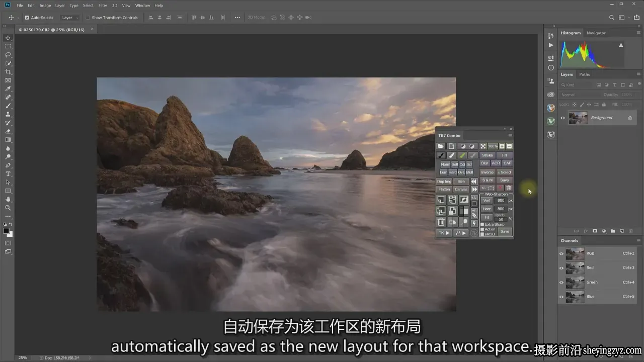The image size is (644, 362).
Task: Check the Extra Sharp option
Action: (482, 224)
